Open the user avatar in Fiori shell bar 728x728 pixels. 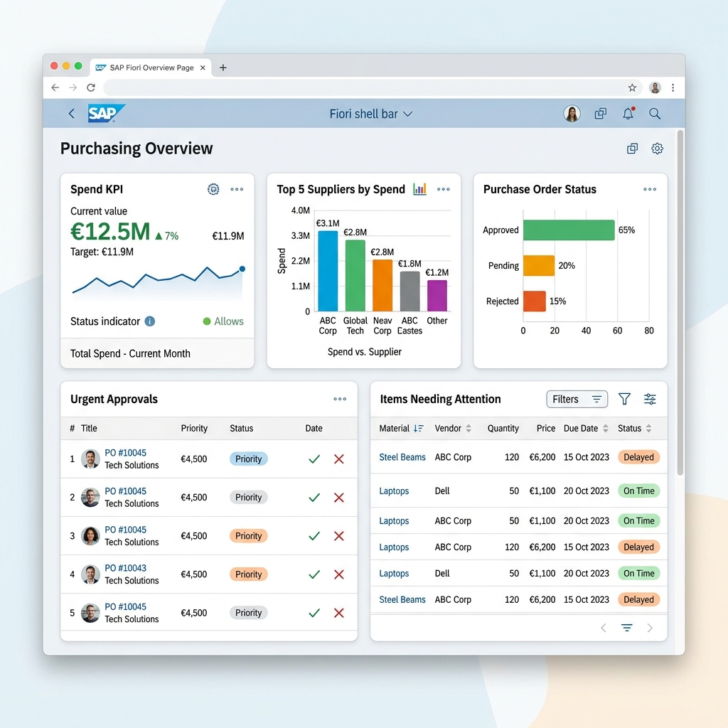pos(572,113)
